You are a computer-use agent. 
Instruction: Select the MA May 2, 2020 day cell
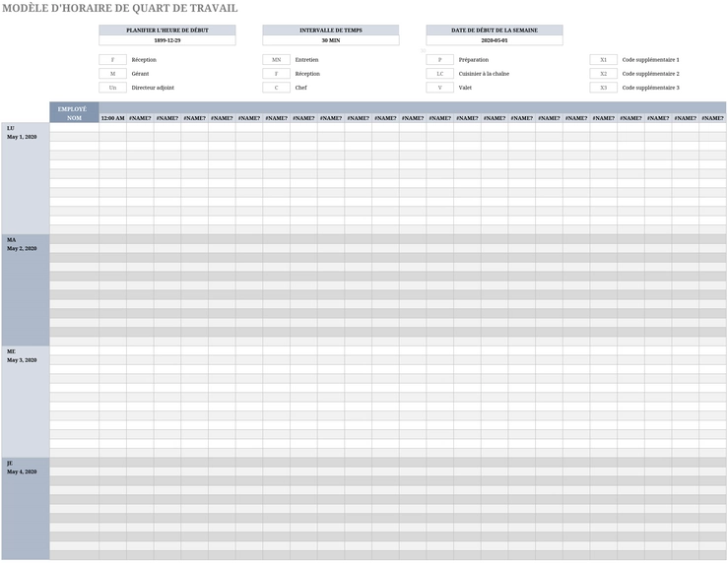click(x=26, y=290)
